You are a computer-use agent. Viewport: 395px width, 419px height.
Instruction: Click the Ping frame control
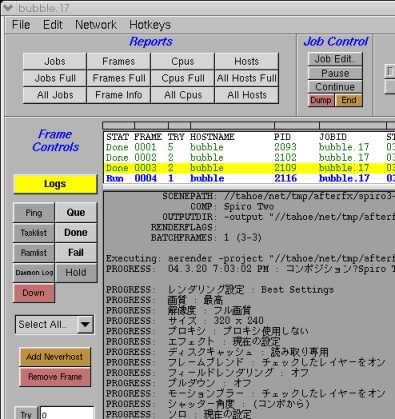[34, 213]
